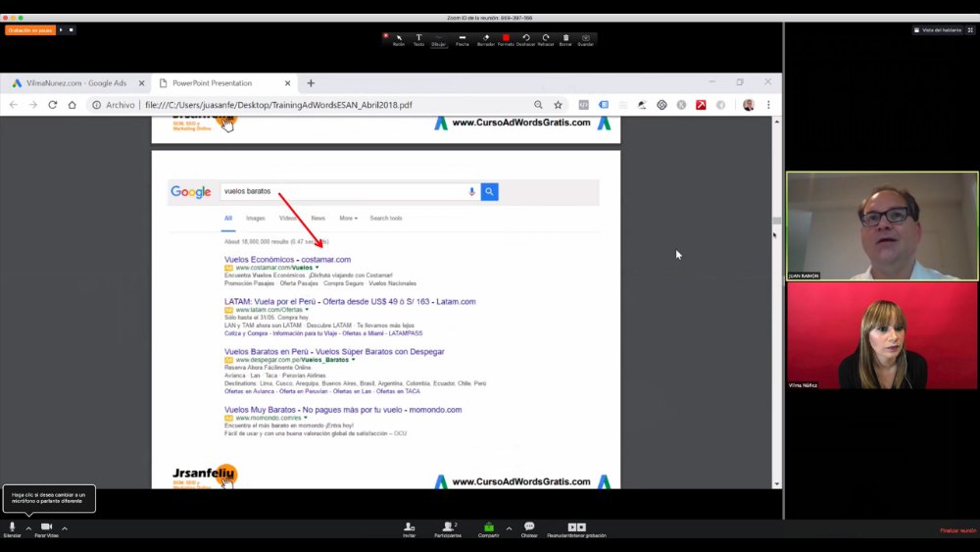Click the Deshacer undo annotation icon
980x552 pixels.
(x=525, y=40)
